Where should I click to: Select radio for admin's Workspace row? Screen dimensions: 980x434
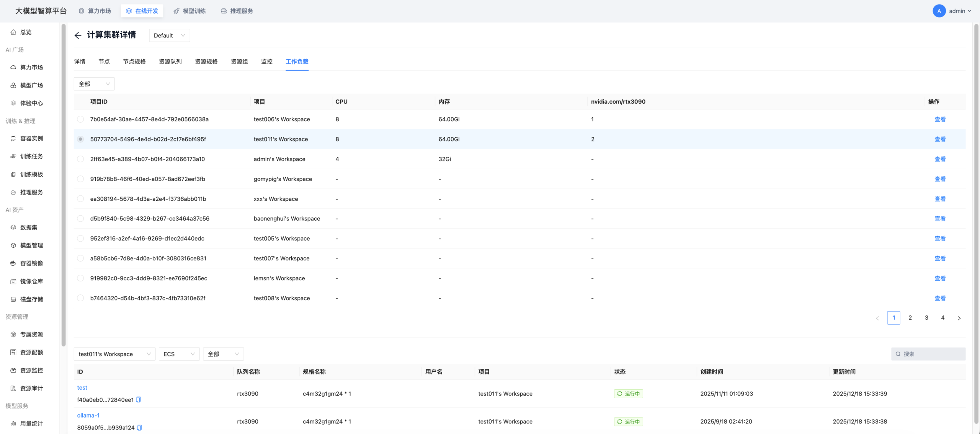coord(80,159)
